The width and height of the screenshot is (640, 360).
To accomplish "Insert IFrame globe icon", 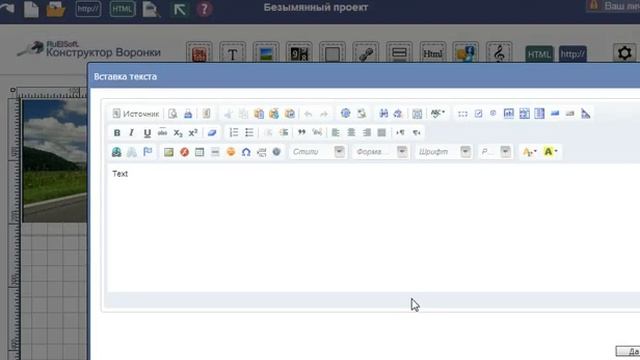I will 277,152.
